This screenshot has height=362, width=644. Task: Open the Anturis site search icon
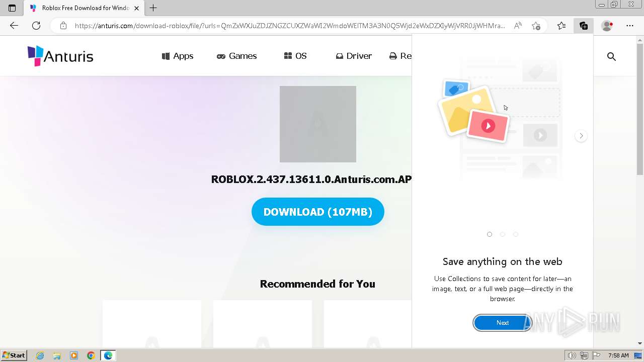tap(611, 56)
